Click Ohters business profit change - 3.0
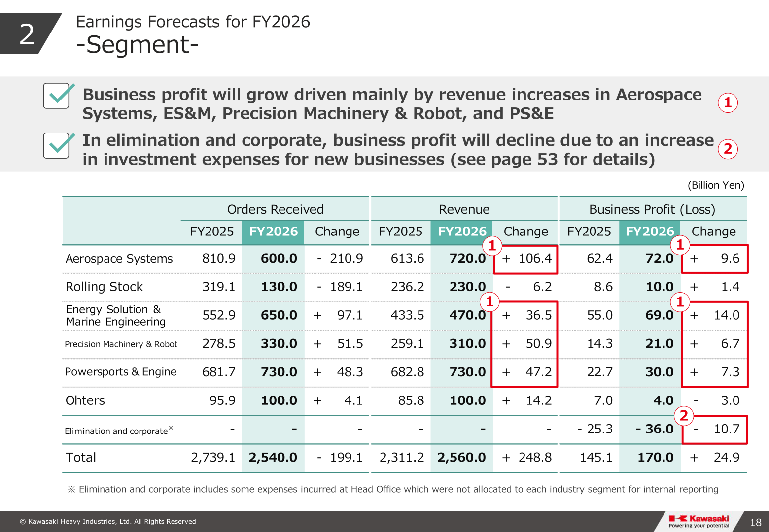Image resolution: width=769 pixels, height=532 pixels. click(716, 400)
